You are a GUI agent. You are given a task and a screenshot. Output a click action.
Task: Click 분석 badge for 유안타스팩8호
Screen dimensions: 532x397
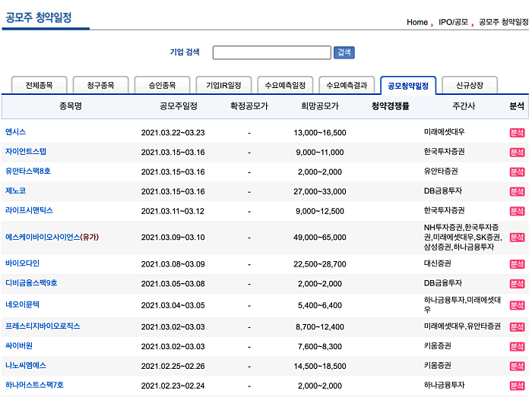coord(517,172)
